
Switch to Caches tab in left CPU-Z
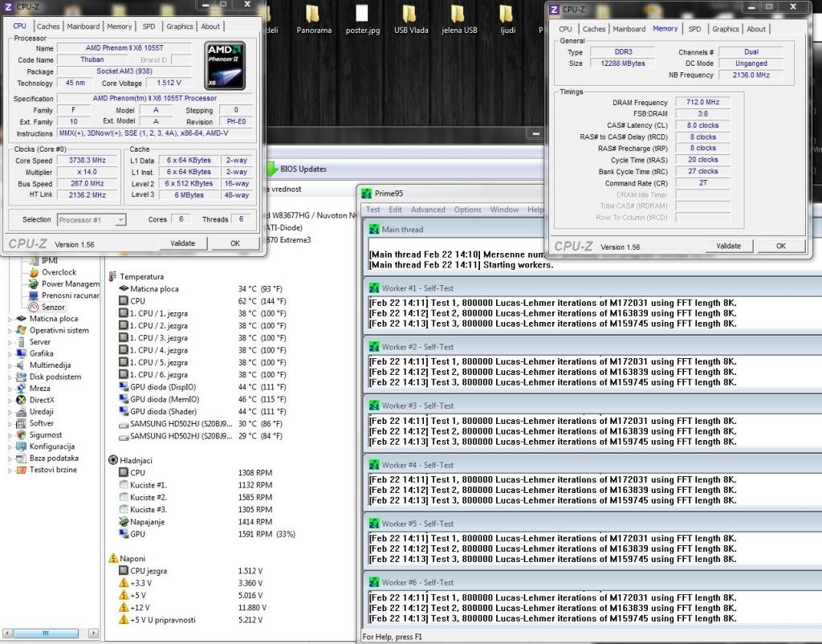48,26
